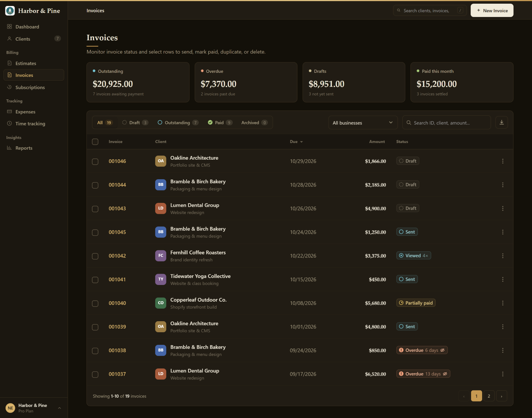
Task: Click the hidden-eye icon on Overdue 6 days badge
Action: 443,350
